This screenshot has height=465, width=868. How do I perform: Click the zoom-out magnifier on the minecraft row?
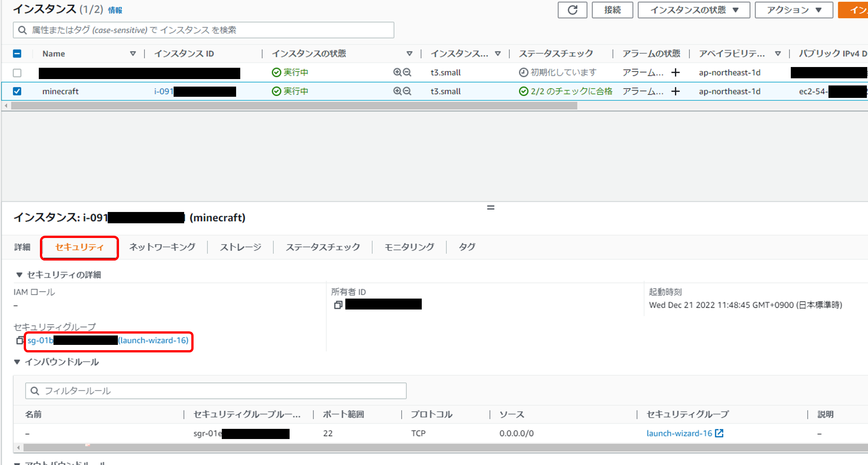[407, 91]
